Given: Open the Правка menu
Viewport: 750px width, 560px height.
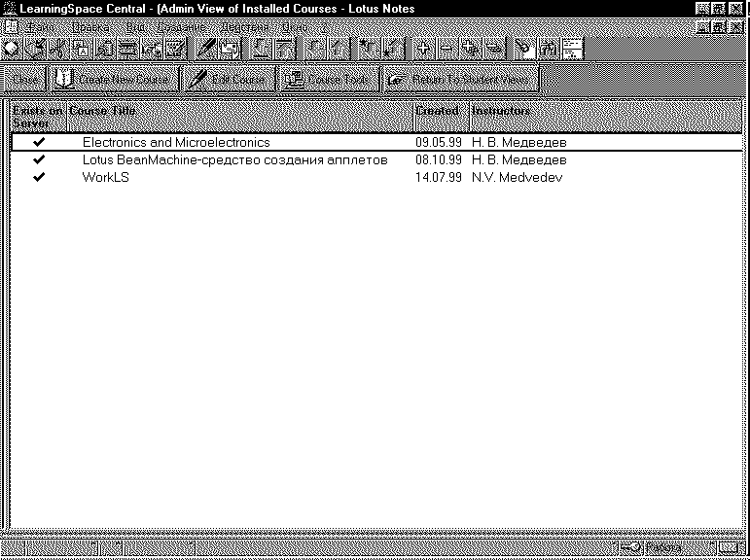Looking at the screenshot, I should pyautogui.click(x=89, y=27).
